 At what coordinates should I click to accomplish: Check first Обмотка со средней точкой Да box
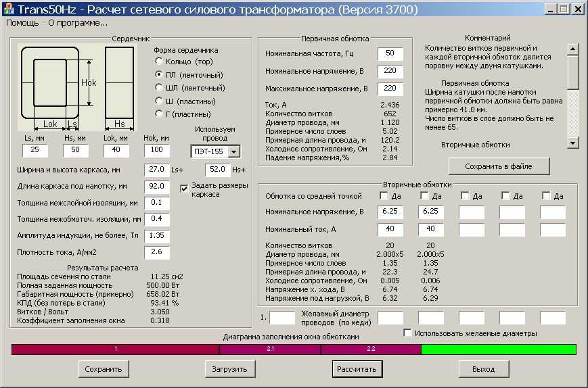tap(384, 195)
